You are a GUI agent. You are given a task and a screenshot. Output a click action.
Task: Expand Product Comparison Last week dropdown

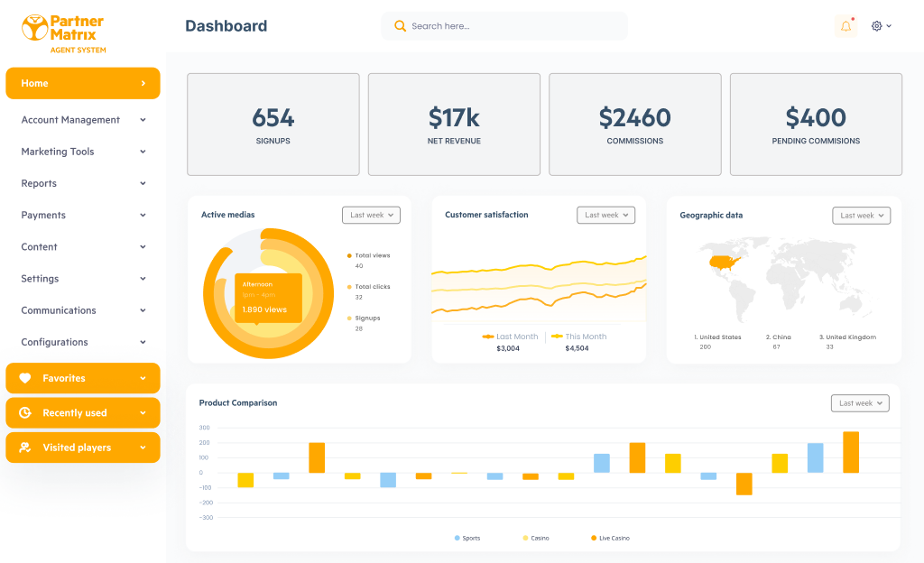pyautogui.click(x=859, y=403)
